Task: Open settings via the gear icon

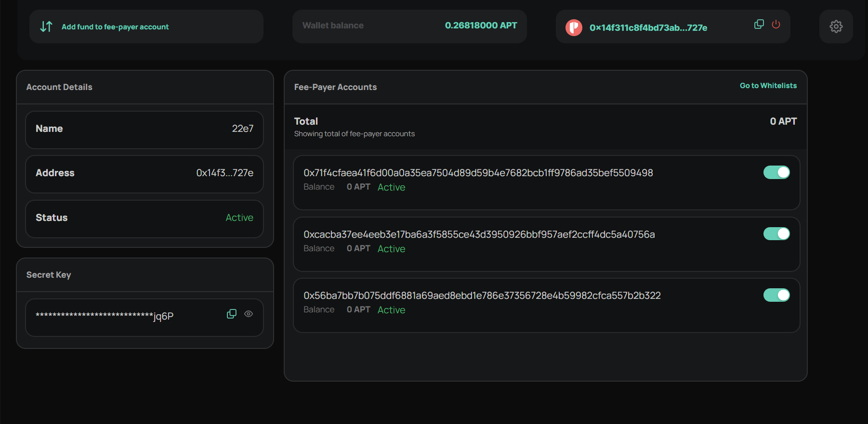Action: 836,26
